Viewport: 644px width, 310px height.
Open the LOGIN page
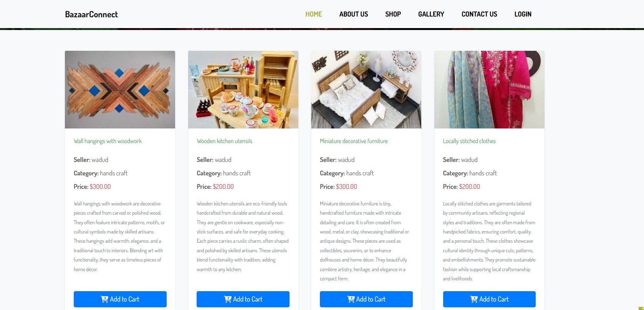click(523, 14)
